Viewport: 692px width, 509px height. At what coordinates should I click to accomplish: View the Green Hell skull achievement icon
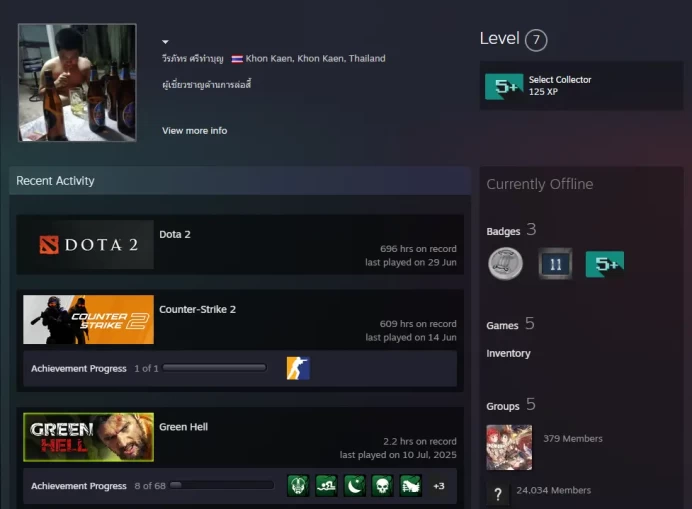[x=383, y=486]
